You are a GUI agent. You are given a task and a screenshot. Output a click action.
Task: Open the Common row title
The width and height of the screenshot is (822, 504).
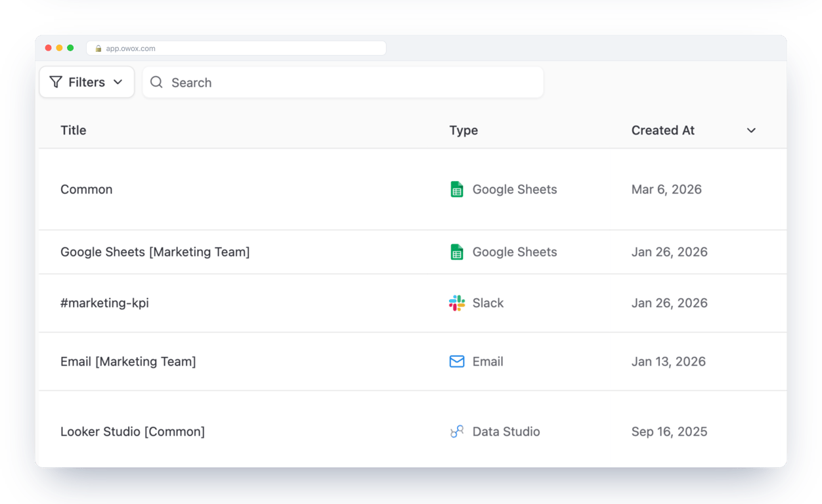click(87, 189)
